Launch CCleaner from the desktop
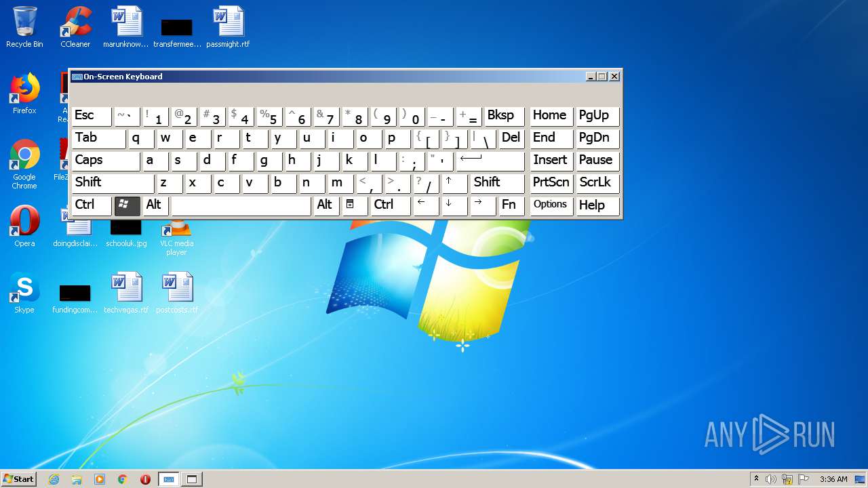This screenshot has height=488, width=868. [x=75, y=28]
